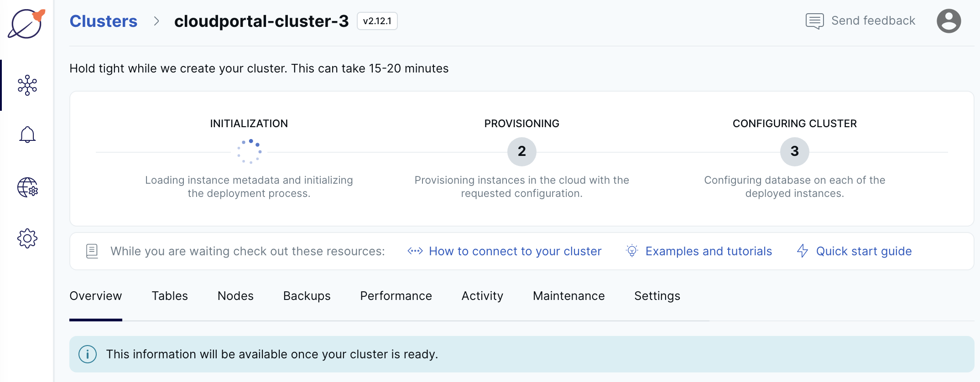
Task: Click 'Loading instance metadata' description
Action: [249, 186]
